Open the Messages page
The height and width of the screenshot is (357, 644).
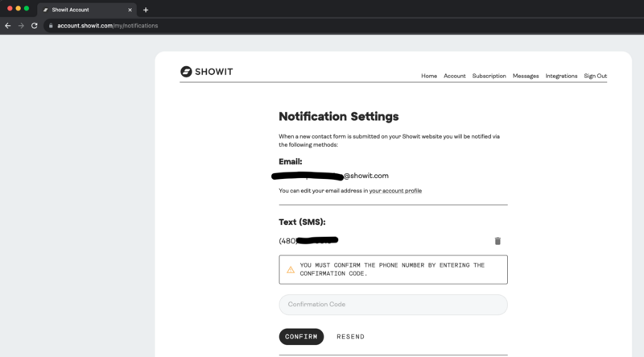click(x=526, y=76)
